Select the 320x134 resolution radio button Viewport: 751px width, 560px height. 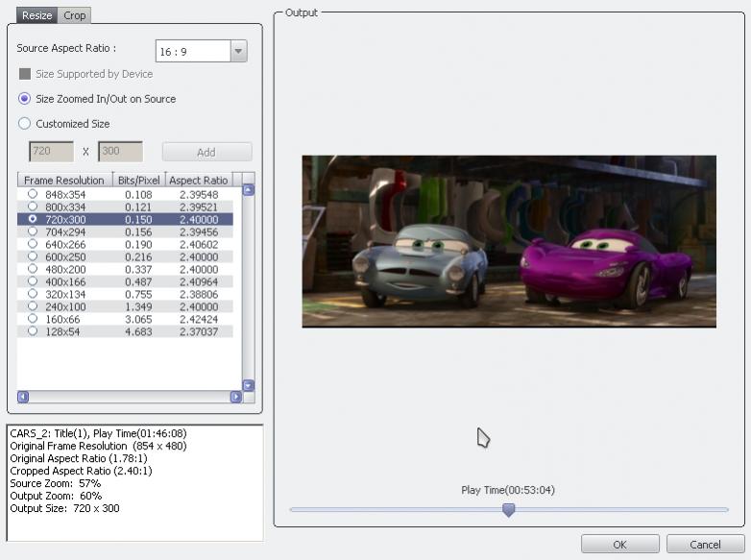click(33, 294)
